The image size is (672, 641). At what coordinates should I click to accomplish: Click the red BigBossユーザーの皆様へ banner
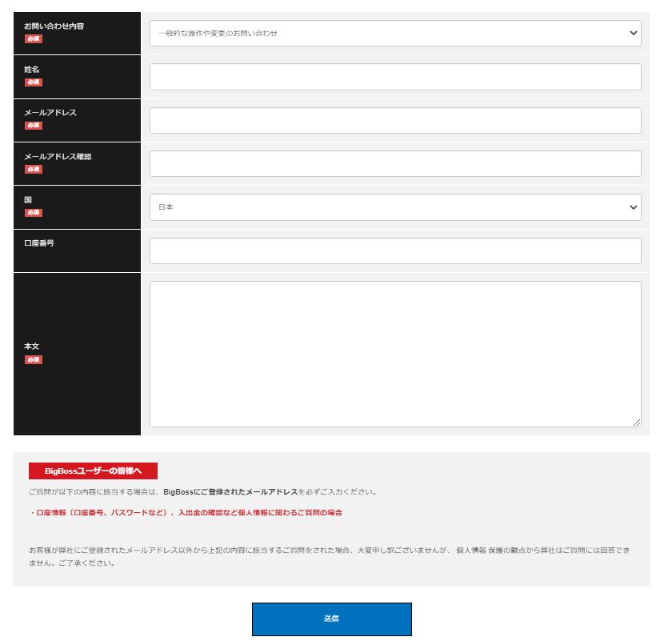pos(93,471)
